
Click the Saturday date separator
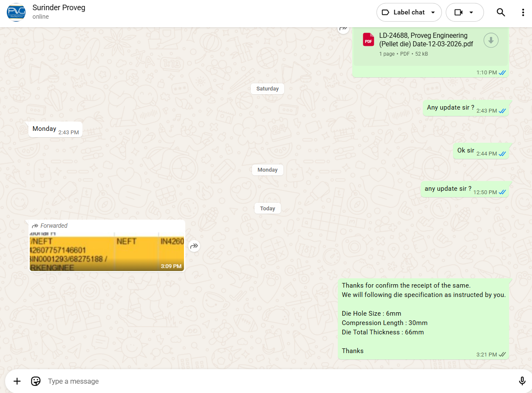267,89
